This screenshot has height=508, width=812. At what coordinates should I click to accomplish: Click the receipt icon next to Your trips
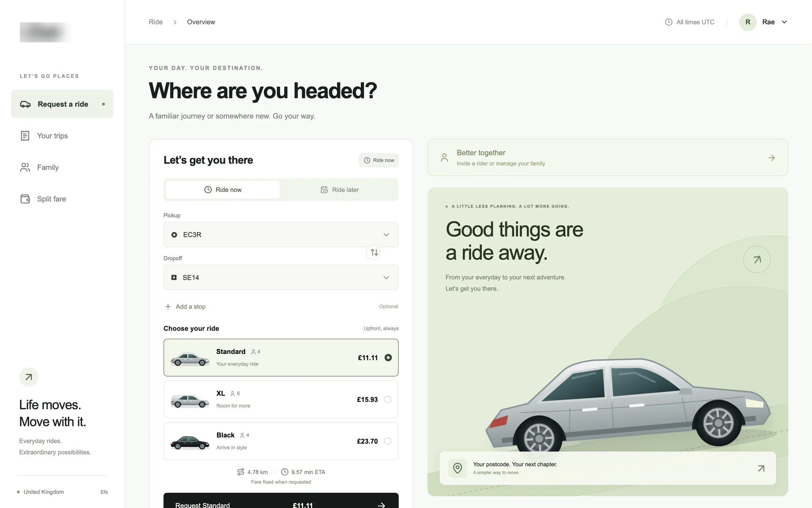25,136
